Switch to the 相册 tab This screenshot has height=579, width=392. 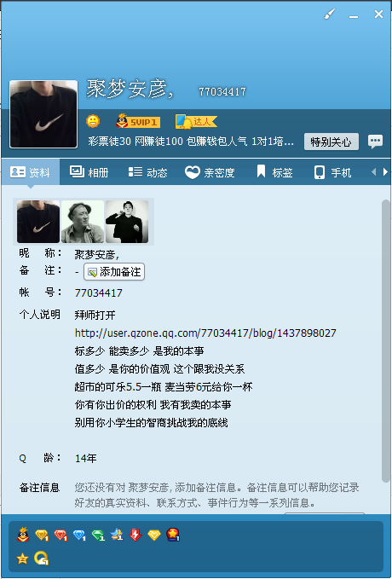(x=89, y=172)
